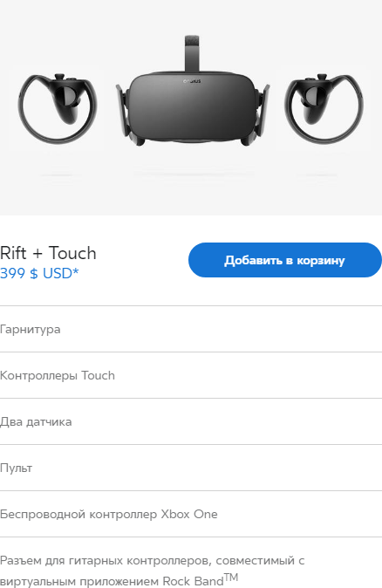This screenshot has width=382, height=588.
Task: Click the "Разъем для гитарных контроллеров" item
Action: tap(191, 563)
